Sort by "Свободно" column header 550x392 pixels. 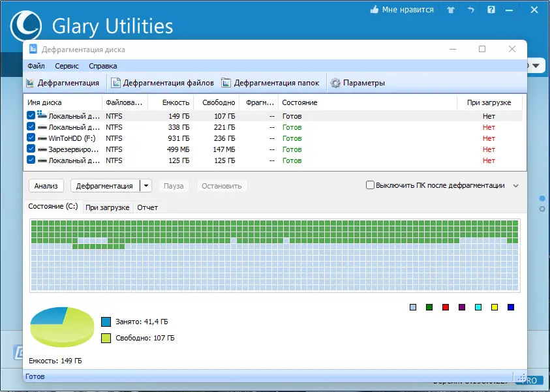click(x=217, y=103)
